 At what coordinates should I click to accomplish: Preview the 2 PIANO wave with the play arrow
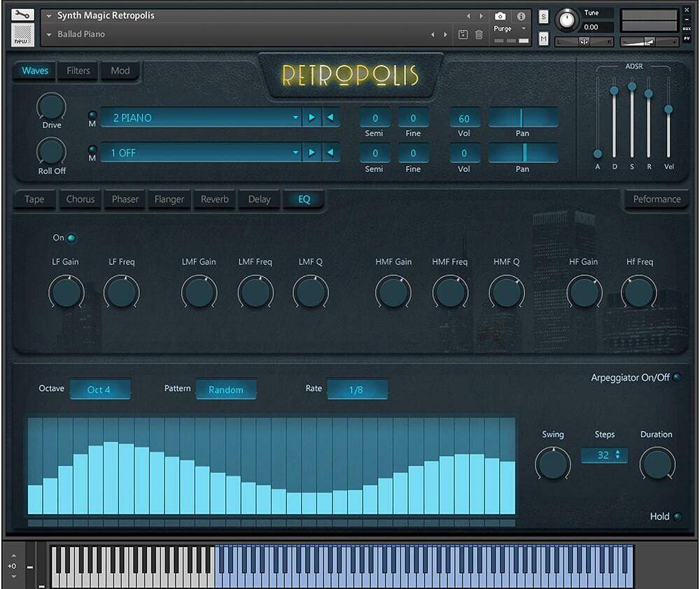point(311,118)
